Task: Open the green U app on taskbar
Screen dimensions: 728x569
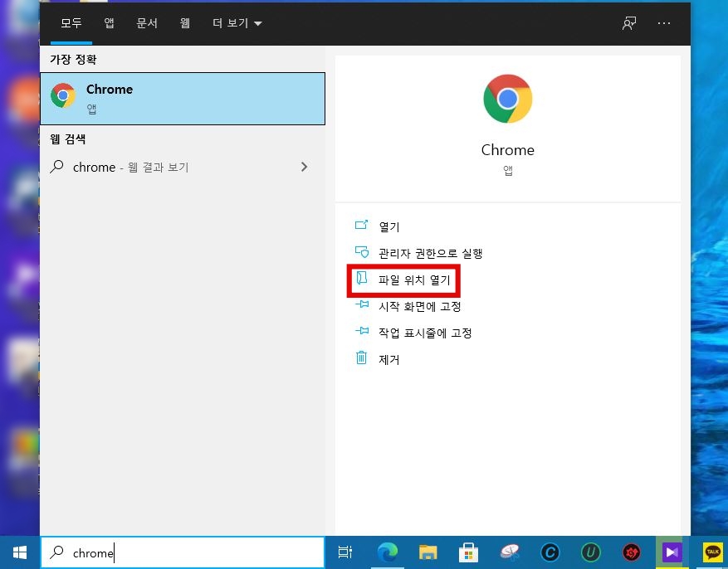Action: 590,552
